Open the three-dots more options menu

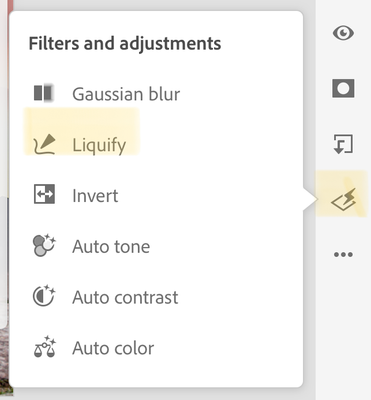pyautogui.click(x=343, y=255)
